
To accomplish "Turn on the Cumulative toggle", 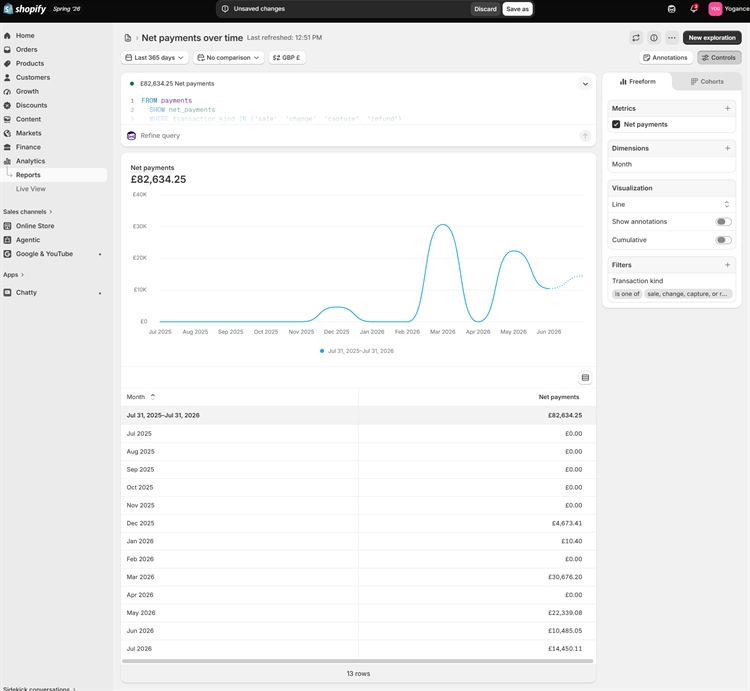I will point(723,240).
